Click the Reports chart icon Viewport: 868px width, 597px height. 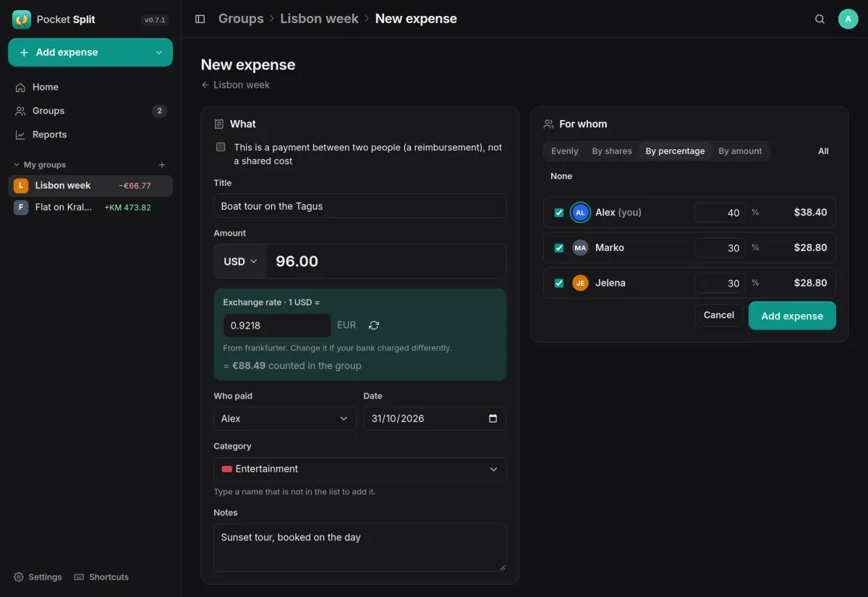20,135
